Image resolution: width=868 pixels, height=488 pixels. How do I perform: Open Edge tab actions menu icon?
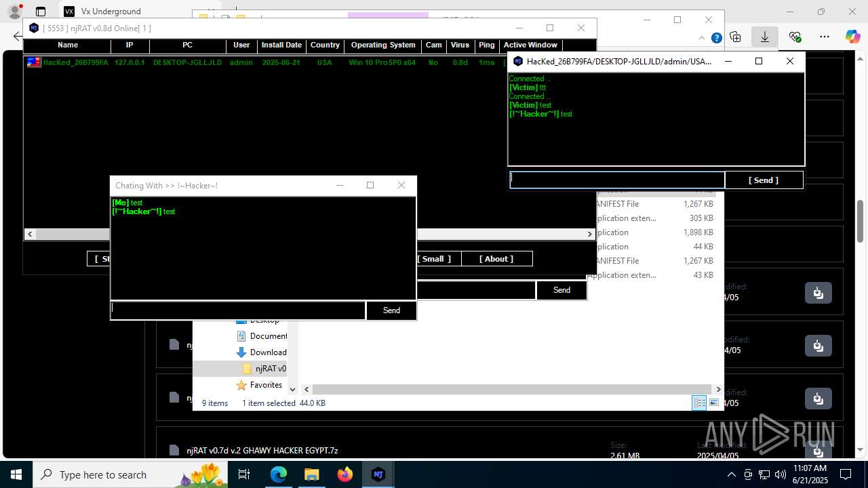(x=41, y=12)
